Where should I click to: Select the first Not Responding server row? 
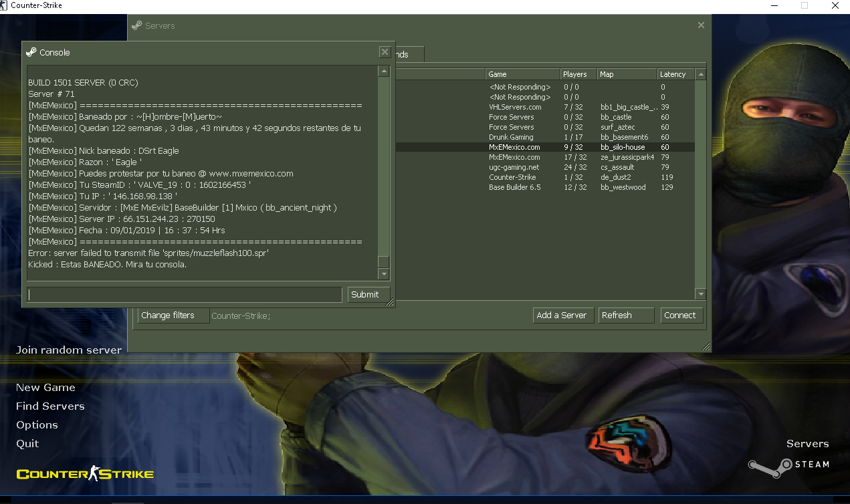coord(545,87)
